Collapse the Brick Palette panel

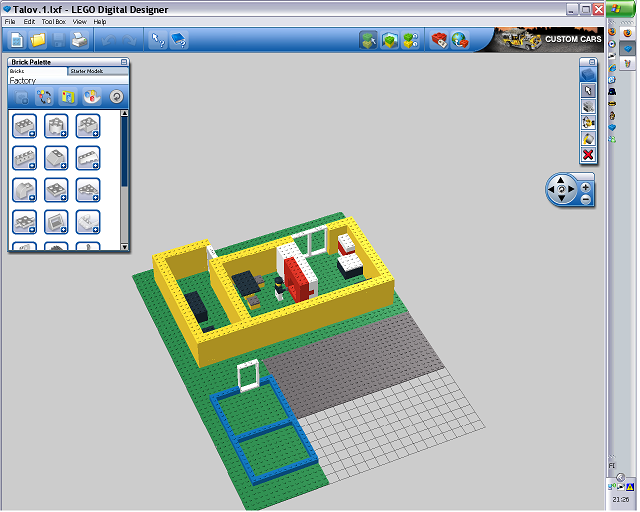coord(124,62)
